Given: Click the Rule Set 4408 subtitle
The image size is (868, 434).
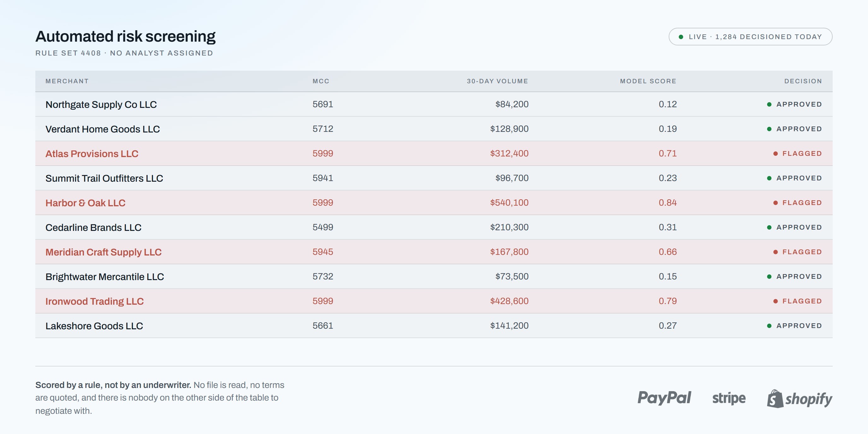Looking at the screenshot, I should click(124, 53).
